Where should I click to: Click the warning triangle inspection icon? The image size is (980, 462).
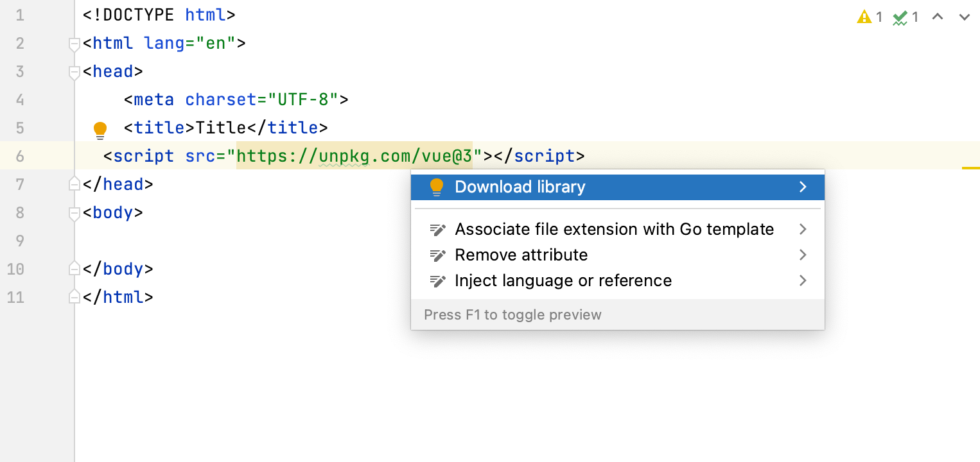click(x=864, y=17)
